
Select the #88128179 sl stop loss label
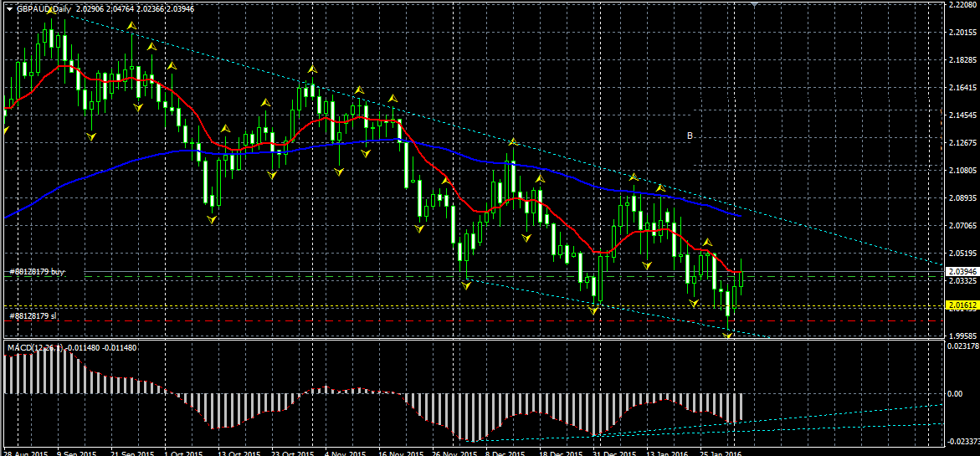coord(33,316)
